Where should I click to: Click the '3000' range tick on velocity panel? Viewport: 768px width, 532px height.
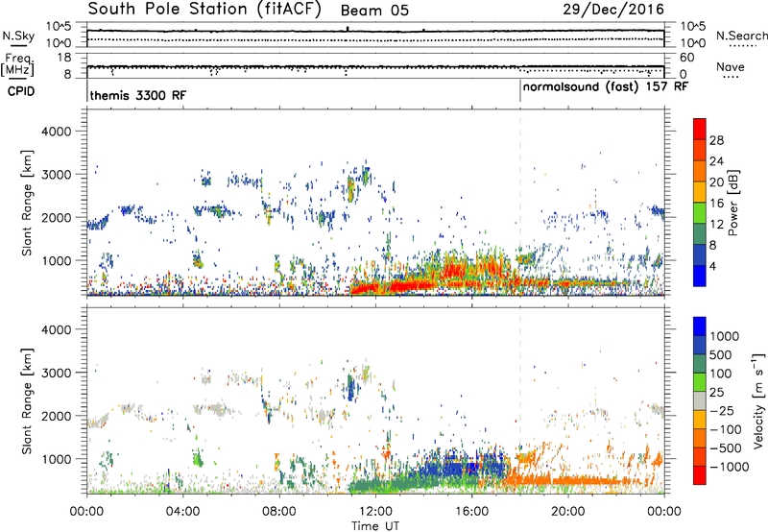56,373
